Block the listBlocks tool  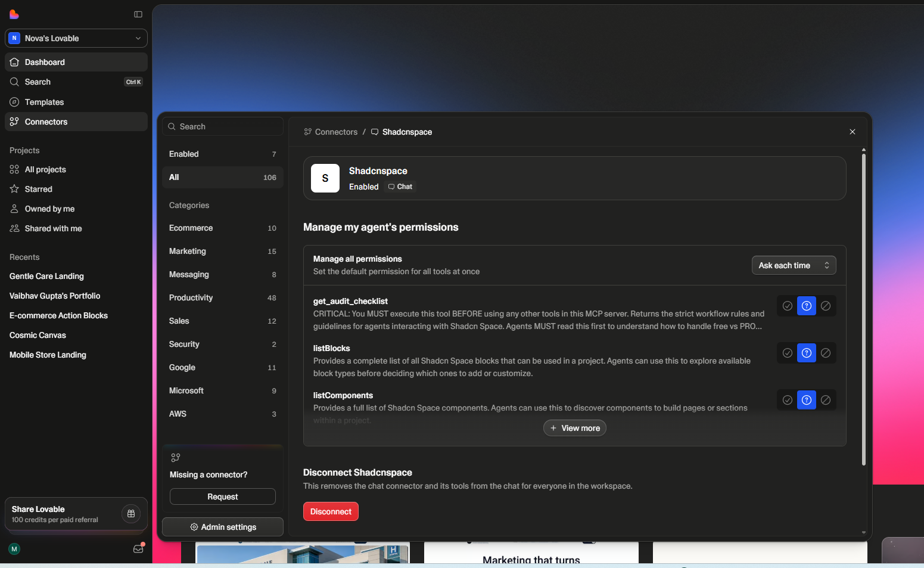pos(826,353)
